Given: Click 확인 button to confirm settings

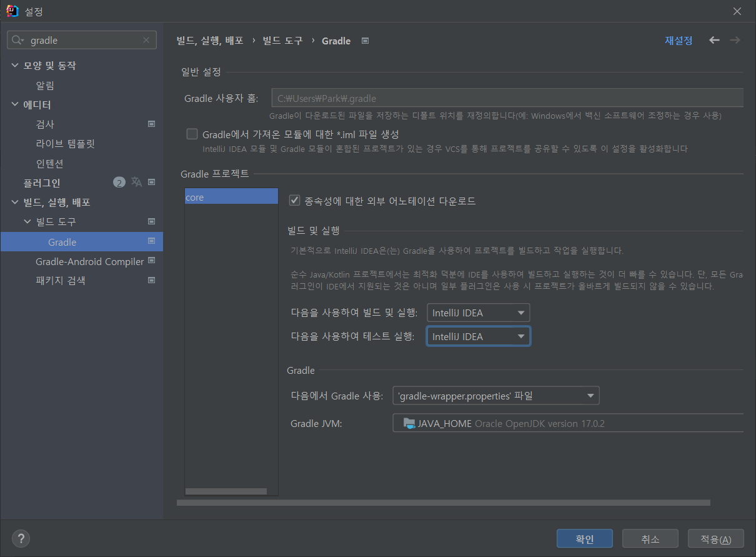Looking at the screenshot, I should [x=585, y=539].
